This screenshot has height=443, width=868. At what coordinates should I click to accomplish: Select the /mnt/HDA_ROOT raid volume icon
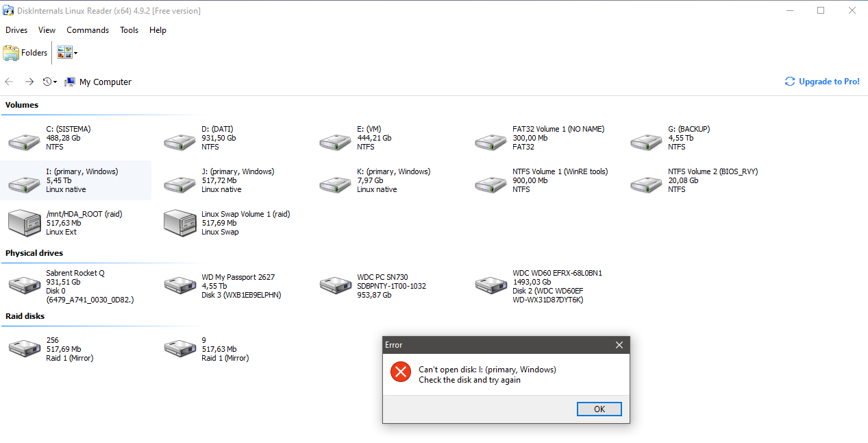(x=24, y=223)
